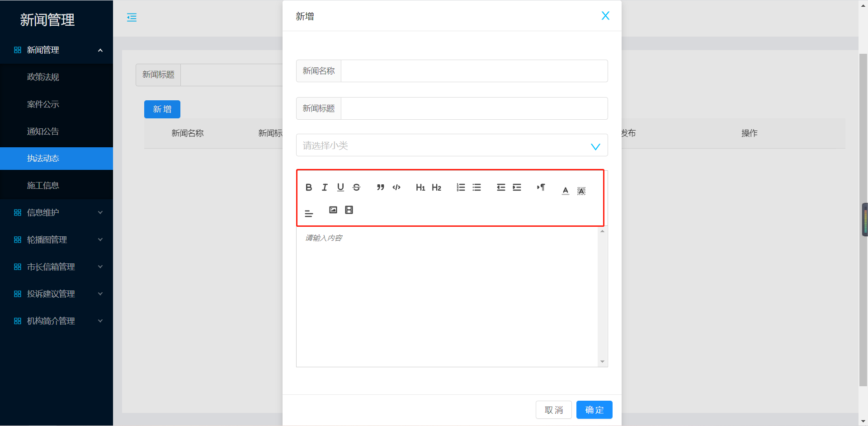The image size is (868, 426).
Task: Increase text indent
Action: point(517,187)
